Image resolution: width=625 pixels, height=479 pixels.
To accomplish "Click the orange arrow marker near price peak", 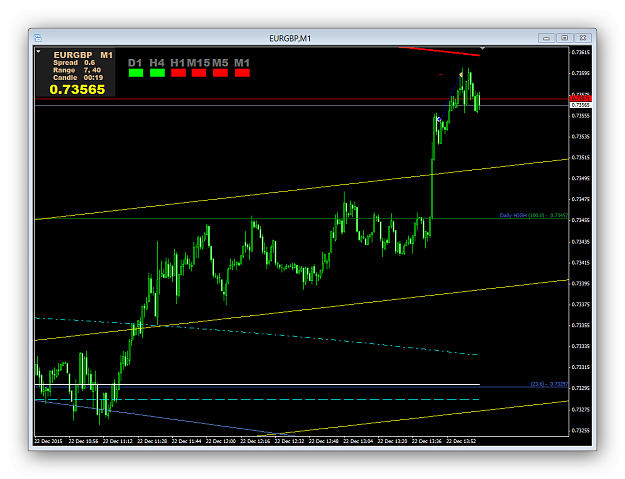I will click(461, 75).
